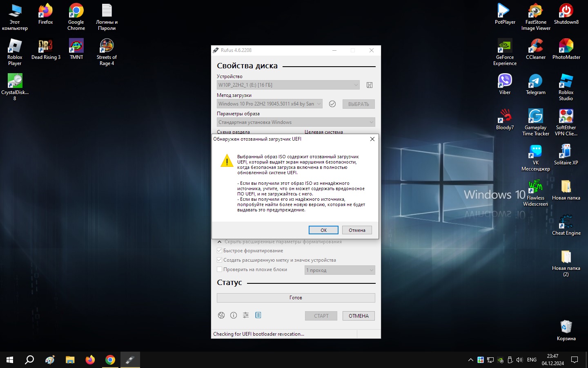Open the Rufus language globe icon
The width and height of the screenshot is (588, 368).
221,315
